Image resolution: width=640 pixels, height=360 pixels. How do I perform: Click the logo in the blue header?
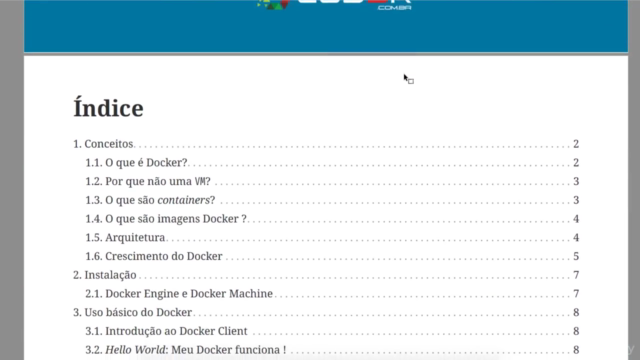(335, 5)
